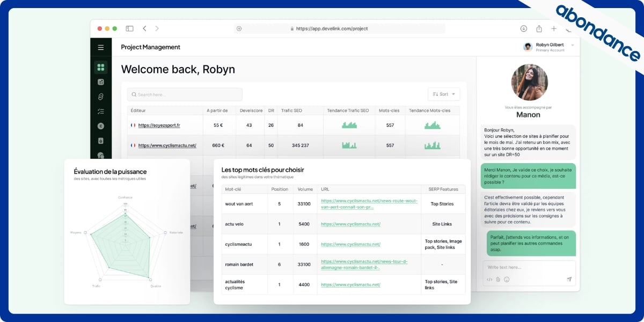Viewport: 644px width, 322px height.
Task: Click the browser downloads icon
Action: (x=524, y=28)
